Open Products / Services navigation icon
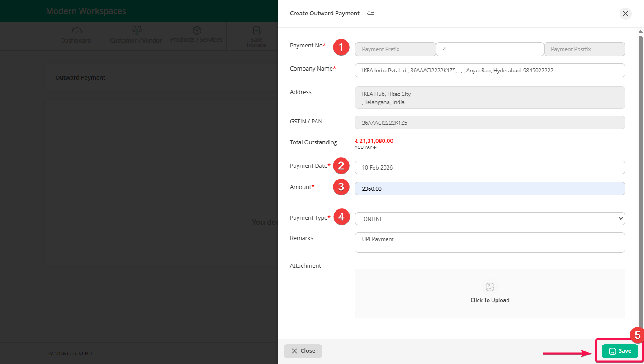 click(196, 30)
